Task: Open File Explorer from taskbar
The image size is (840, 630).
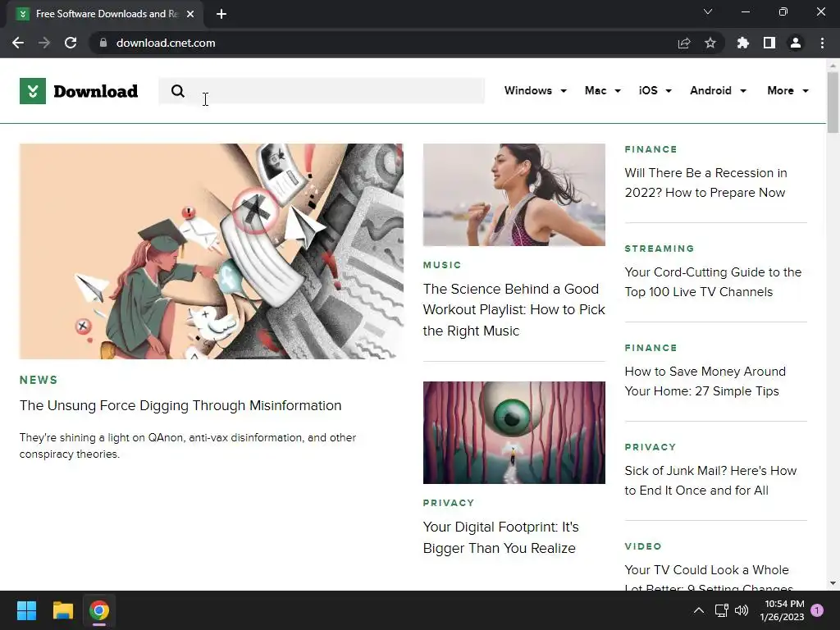Action: tap(62, 610)
